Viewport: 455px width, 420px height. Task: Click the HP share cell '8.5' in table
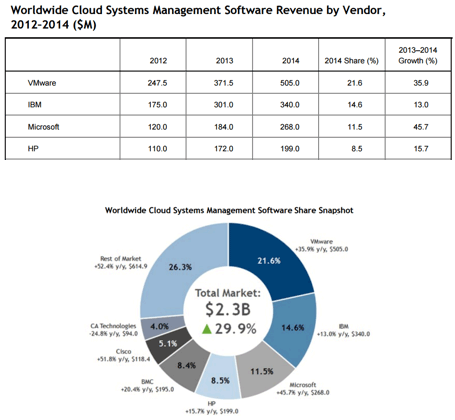pos(356,149)
